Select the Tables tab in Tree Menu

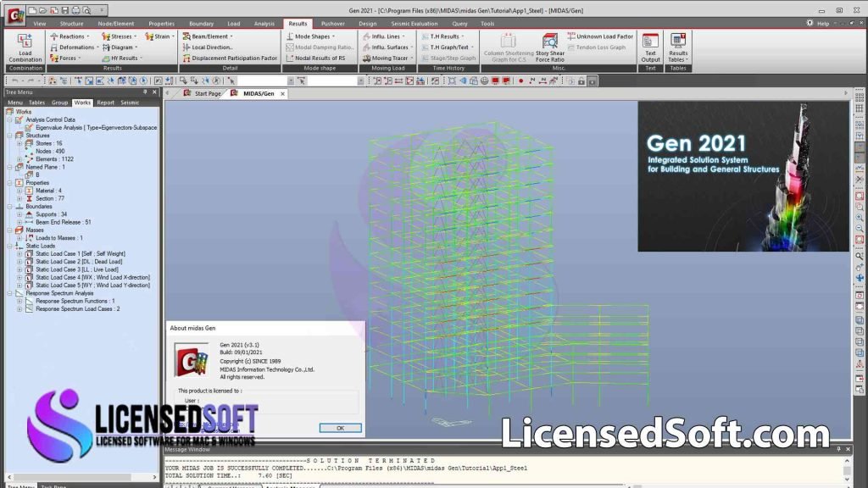pos(36,103)
